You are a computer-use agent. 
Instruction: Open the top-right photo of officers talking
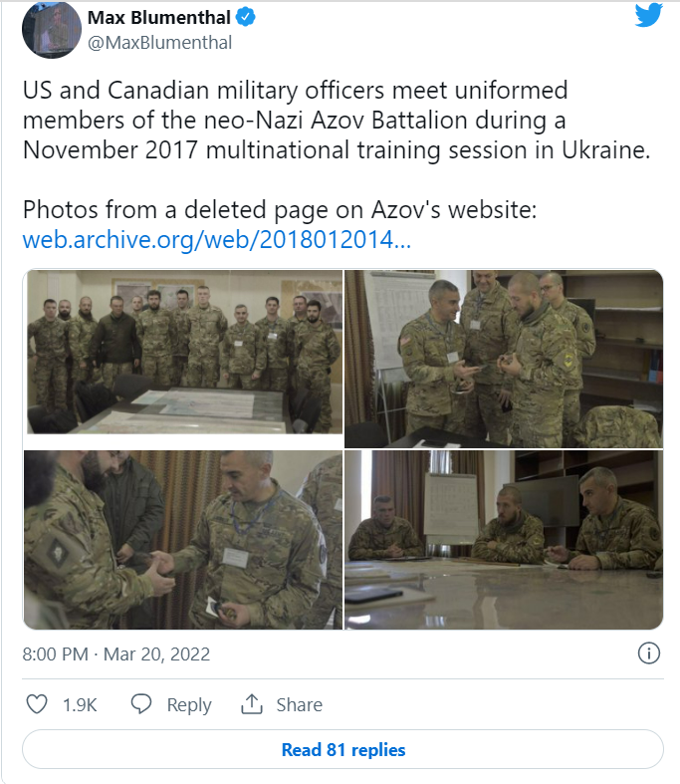pos(504,359)
